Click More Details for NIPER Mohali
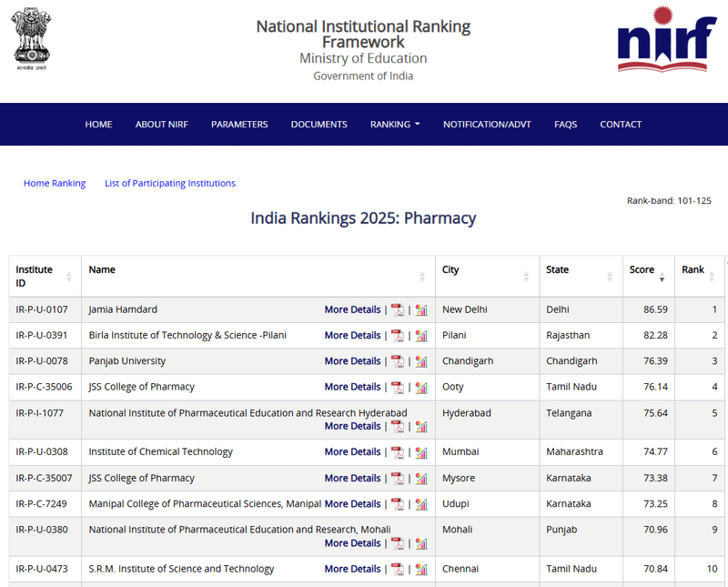Viewport: 728px width, 587px height. coord(352,543)
